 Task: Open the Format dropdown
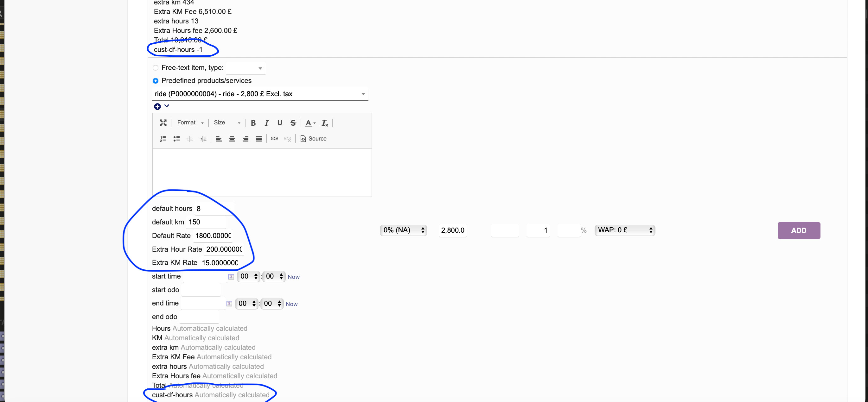click(190, 123)
